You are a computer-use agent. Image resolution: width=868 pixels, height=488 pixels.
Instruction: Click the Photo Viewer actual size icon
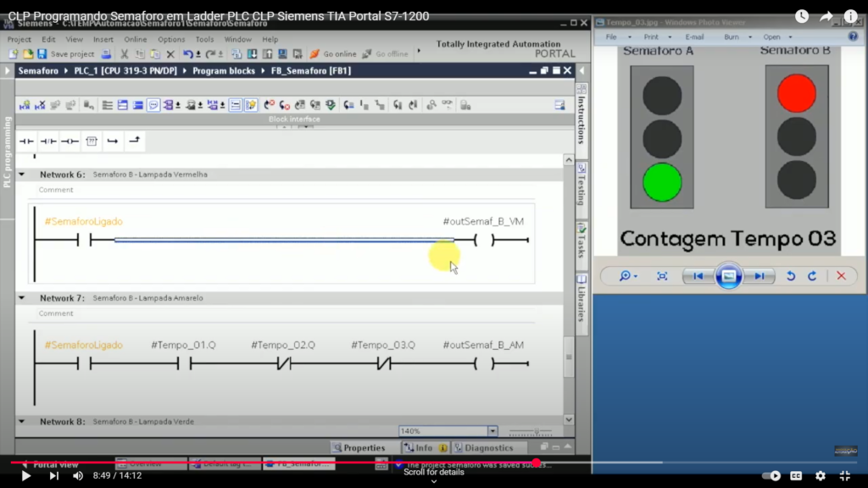pyautogui.click(x=662, y=276)
